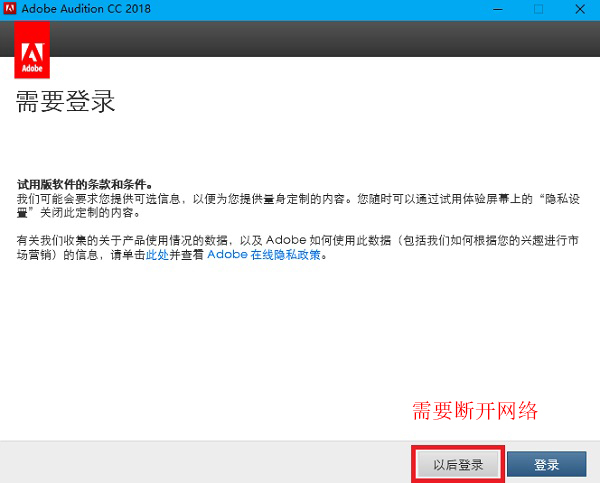The width and height of the screenshot is (600, 483).
Task: Click the blue 登录 button
Action: (546, 465)
